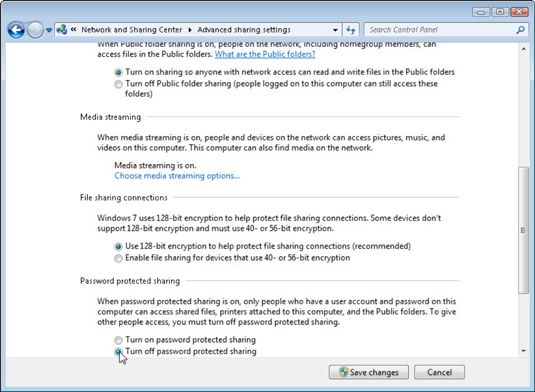Select Turn off Public folder sharing
Image resolution: width=535 pixels, height=392 pixels.
(x=118, y=84)
